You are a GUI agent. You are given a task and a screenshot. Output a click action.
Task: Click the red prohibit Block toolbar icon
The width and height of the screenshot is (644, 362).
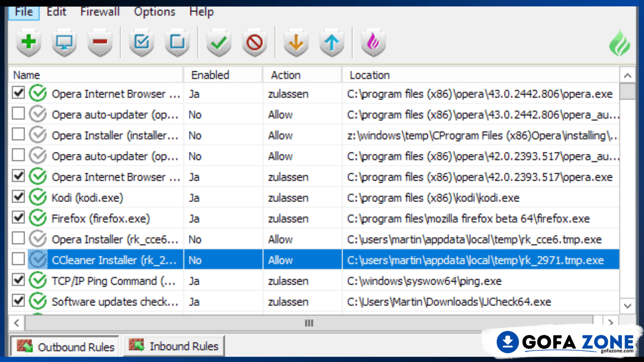255,43
